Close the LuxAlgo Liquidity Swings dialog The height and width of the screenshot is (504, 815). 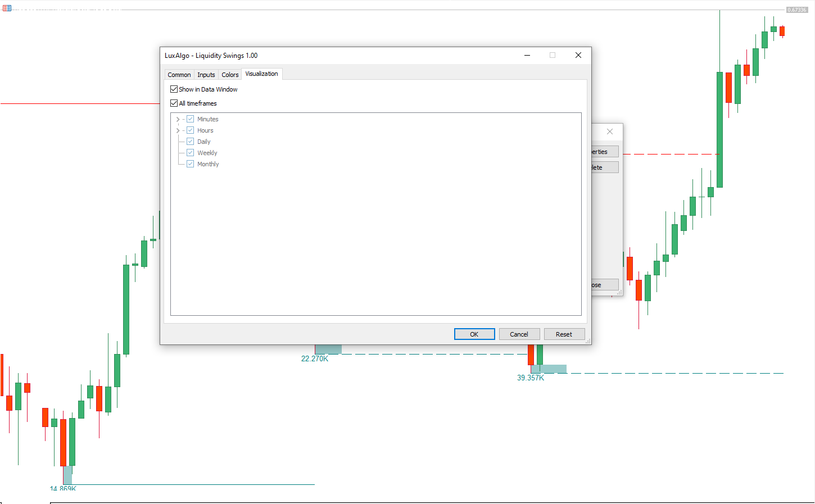pos(578,55)
